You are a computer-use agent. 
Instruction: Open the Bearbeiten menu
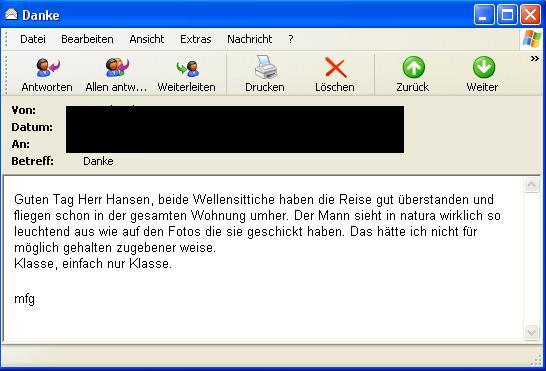tap(87, 39)
